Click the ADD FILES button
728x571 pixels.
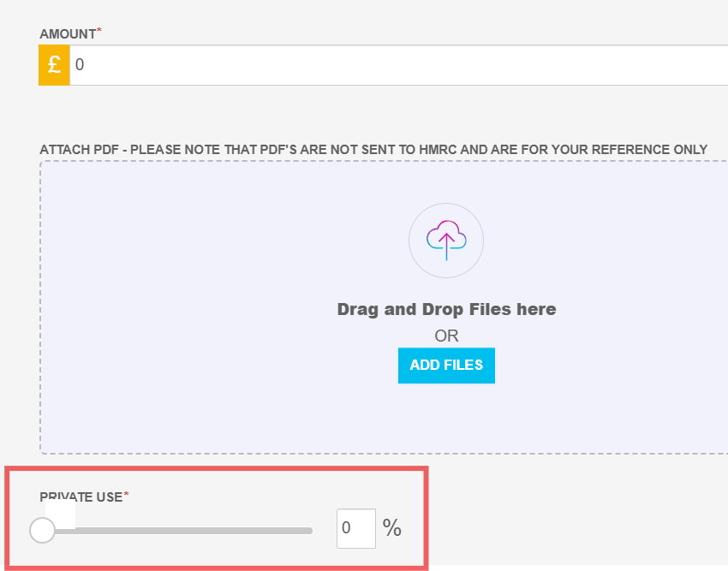click(x=446, y=366)
